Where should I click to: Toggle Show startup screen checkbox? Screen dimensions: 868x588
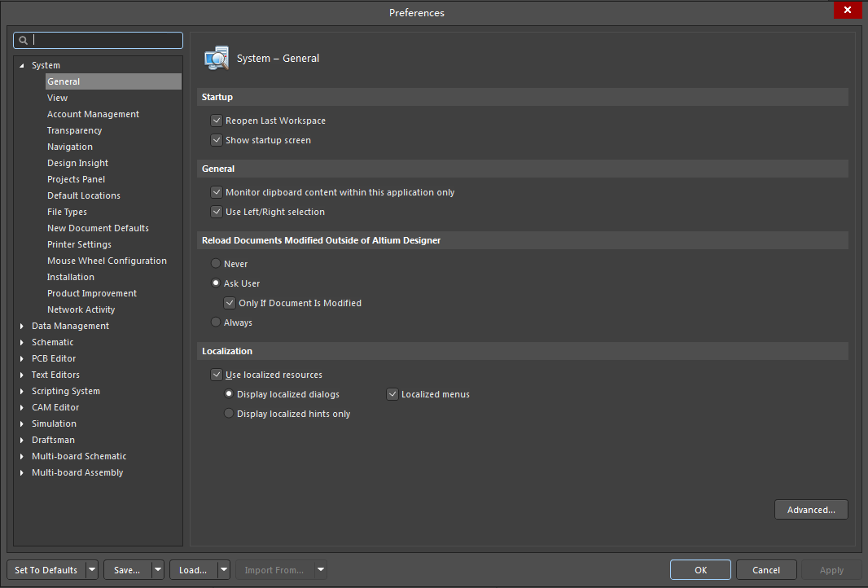(x=217, y=140)
